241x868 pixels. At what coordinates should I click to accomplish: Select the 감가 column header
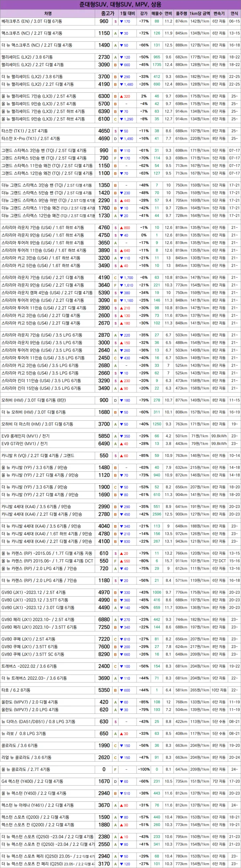(x=143, y=13)
